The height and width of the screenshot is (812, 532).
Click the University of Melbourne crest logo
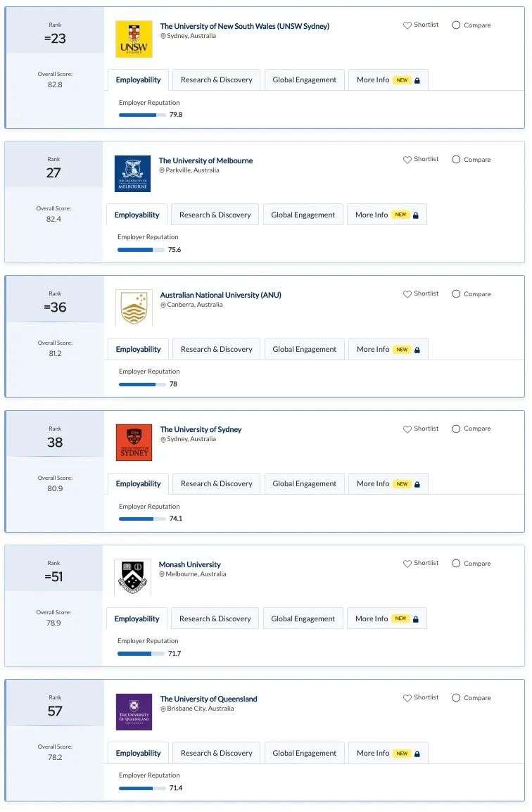[132, 174]
